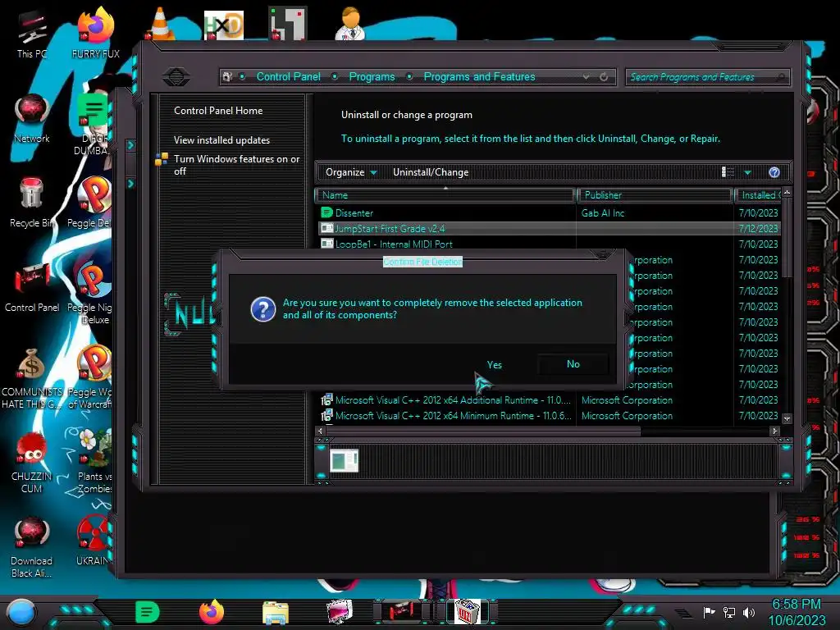Expand the address bar history dropdown
Image resolution: width=840 pixels, height=630 pixels.
point(586,77)
